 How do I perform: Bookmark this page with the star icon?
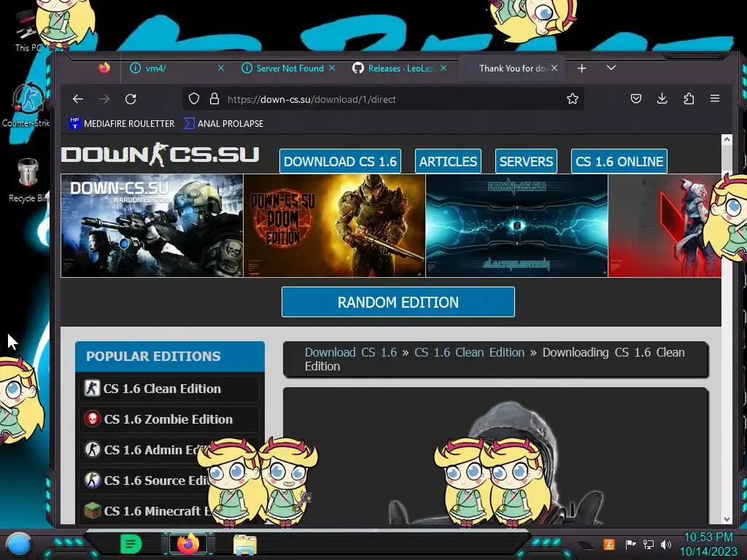[x=572, y=99]
